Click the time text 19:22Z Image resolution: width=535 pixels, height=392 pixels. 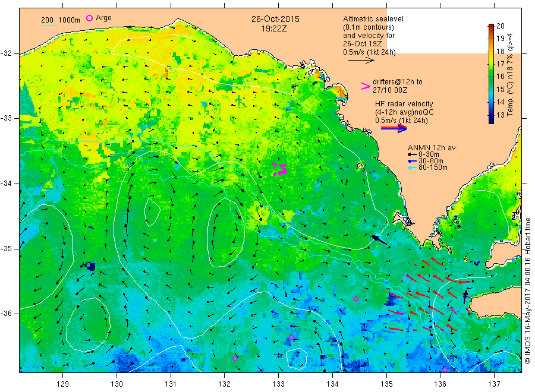pyautogui.click(x=274, y=29)
